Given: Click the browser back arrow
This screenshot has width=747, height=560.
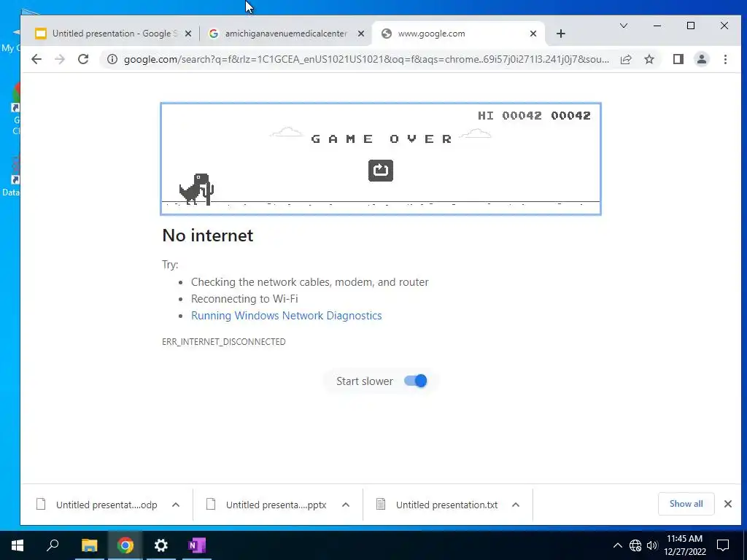Looking at the screenshot, I should pos(36,59).
